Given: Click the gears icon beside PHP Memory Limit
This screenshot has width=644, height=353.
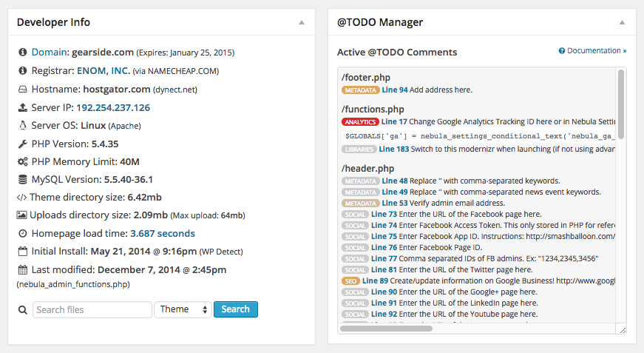Looking at the screenshot, I should pyautogui.click(x=23, y=161).
